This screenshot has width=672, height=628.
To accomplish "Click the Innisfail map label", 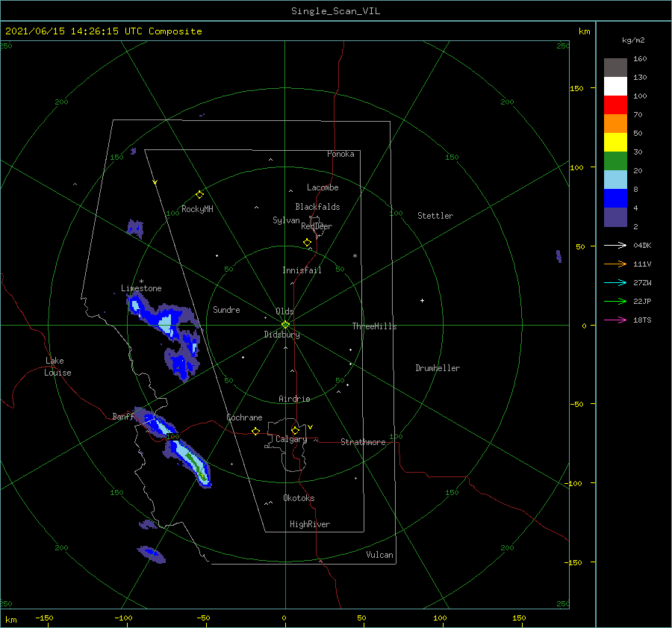I will pos(302,270).
